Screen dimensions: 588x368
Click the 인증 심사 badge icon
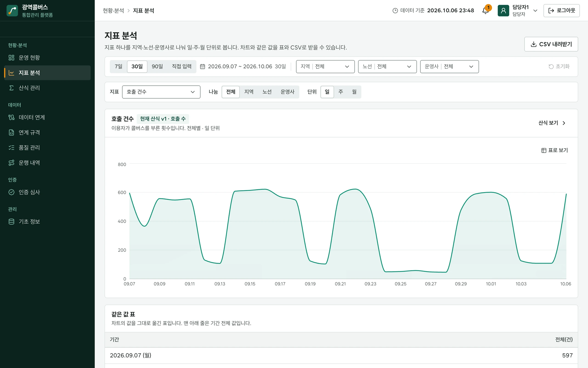pos(11,192)
